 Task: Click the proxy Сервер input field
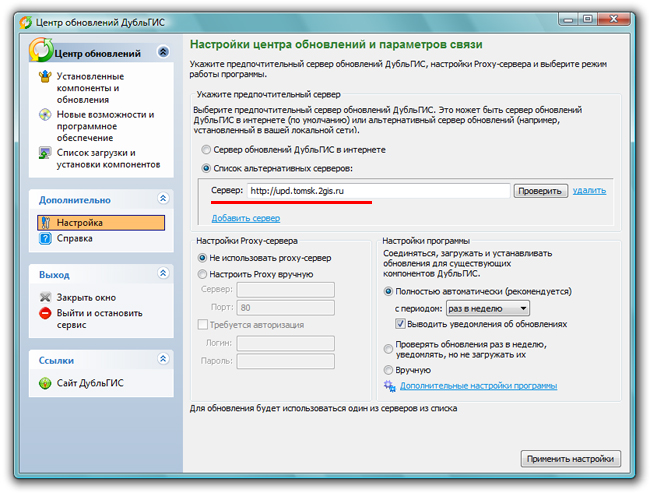coord(286,289)
